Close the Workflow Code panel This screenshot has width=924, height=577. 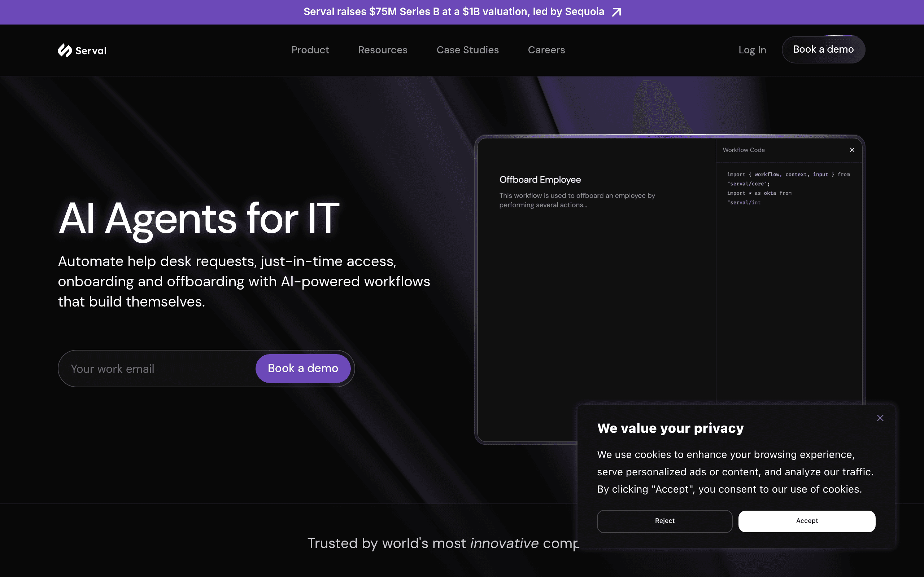click(852, 150)
